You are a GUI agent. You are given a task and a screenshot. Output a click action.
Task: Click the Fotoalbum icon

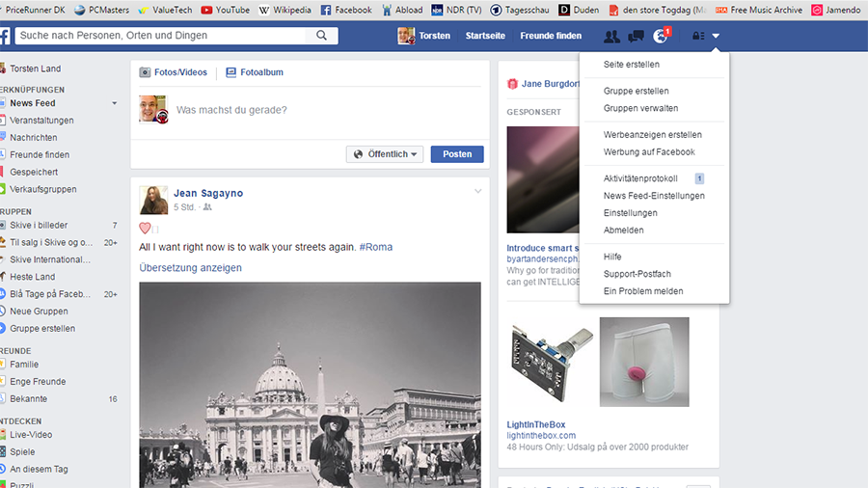pyautogui.click(x=231, y=72)
